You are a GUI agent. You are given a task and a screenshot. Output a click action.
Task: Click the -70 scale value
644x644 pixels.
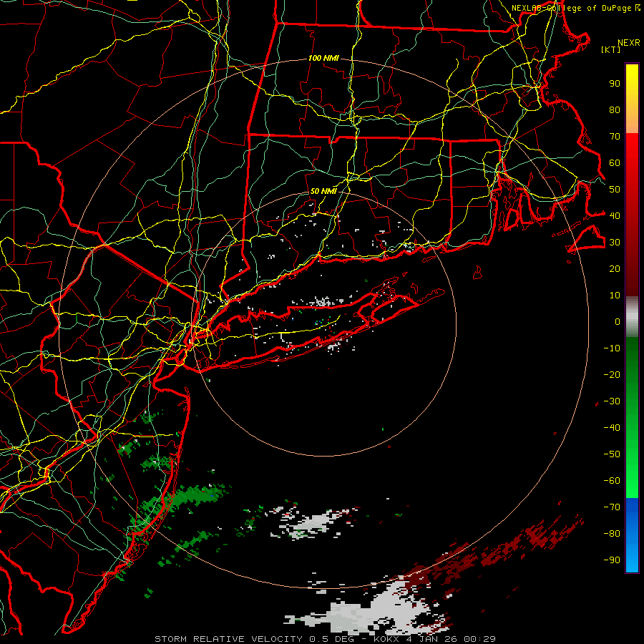point(612,507)
